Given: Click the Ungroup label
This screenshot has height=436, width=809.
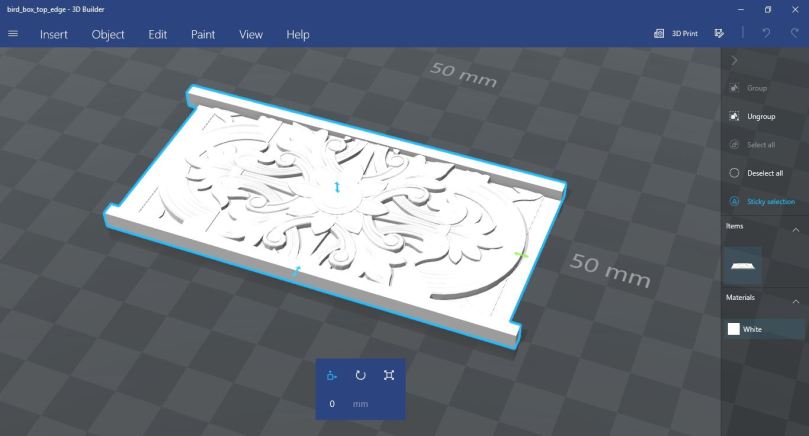Looking at the screenshot, I should [761, 117].
